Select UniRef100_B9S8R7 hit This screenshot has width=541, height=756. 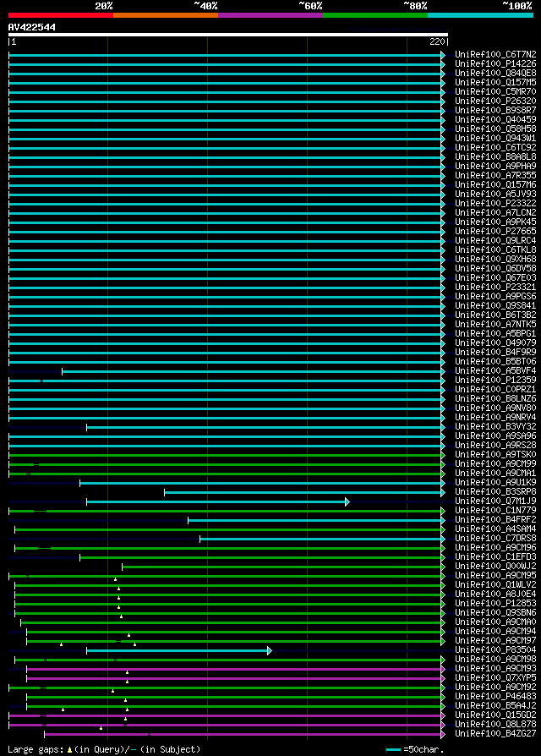[495, 111]
